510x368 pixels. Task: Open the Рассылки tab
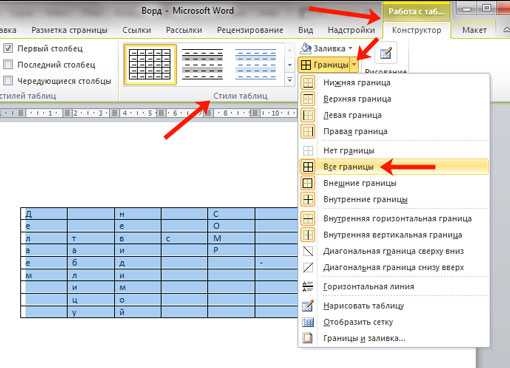[184, 30]
